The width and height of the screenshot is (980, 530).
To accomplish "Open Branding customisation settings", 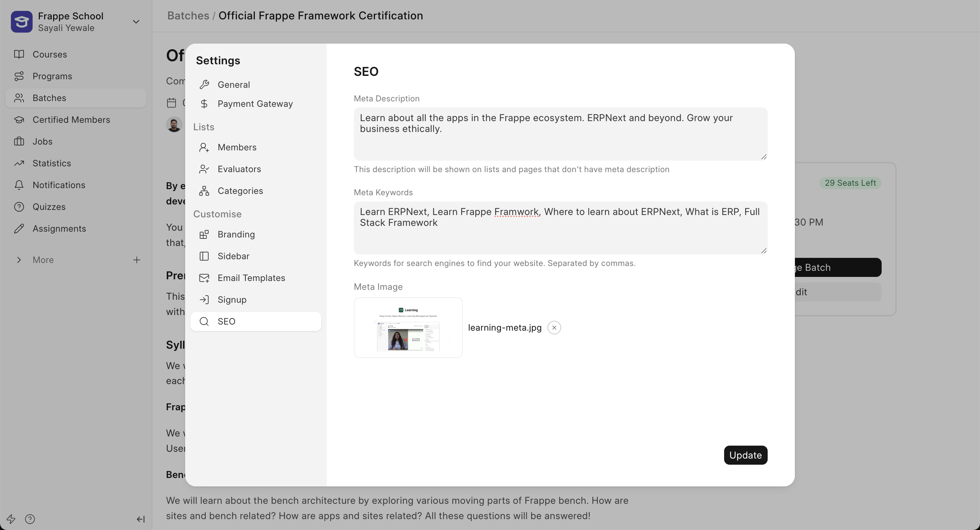I will click(256, 234).
